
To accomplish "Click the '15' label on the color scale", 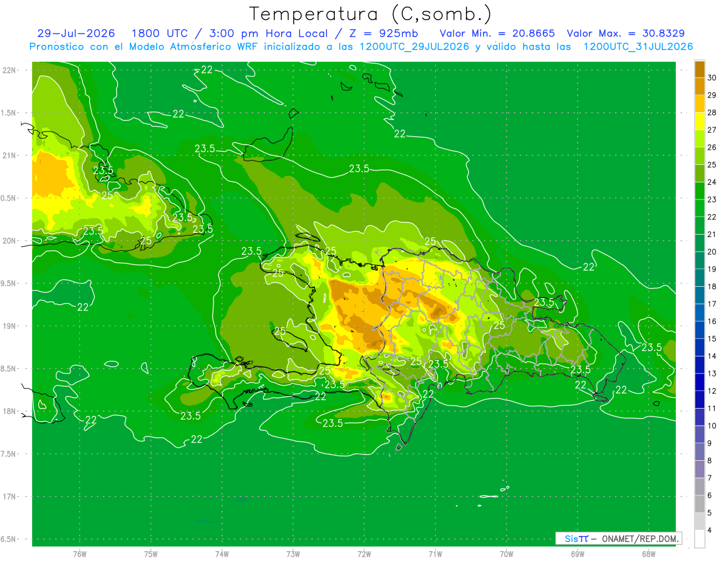I will click(x=712, y=339).
